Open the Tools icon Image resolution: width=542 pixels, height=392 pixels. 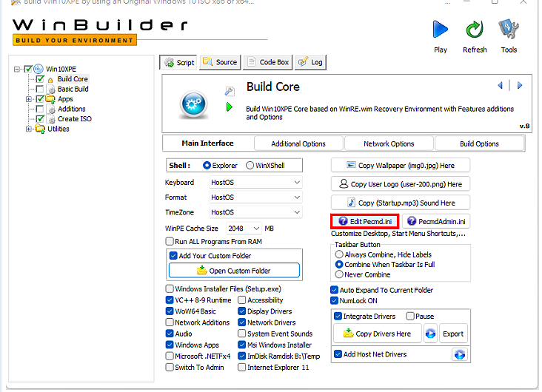pos(509,30)
